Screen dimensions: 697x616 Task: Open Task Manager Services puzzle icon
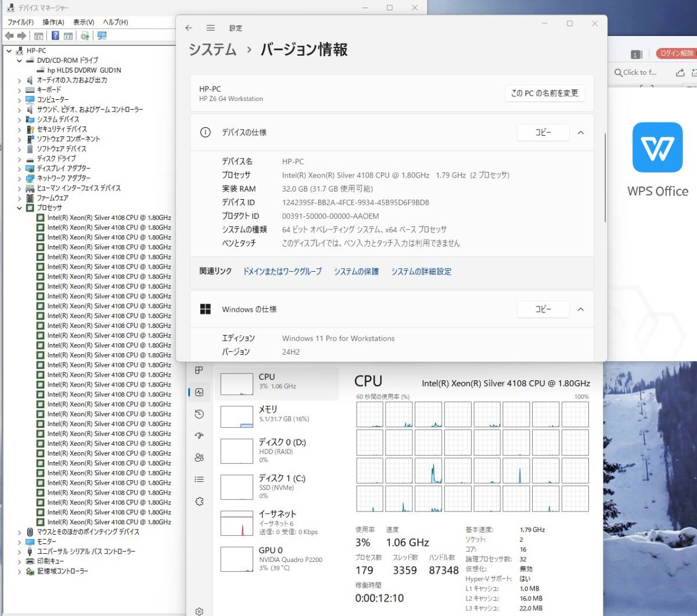pos(199,501)
